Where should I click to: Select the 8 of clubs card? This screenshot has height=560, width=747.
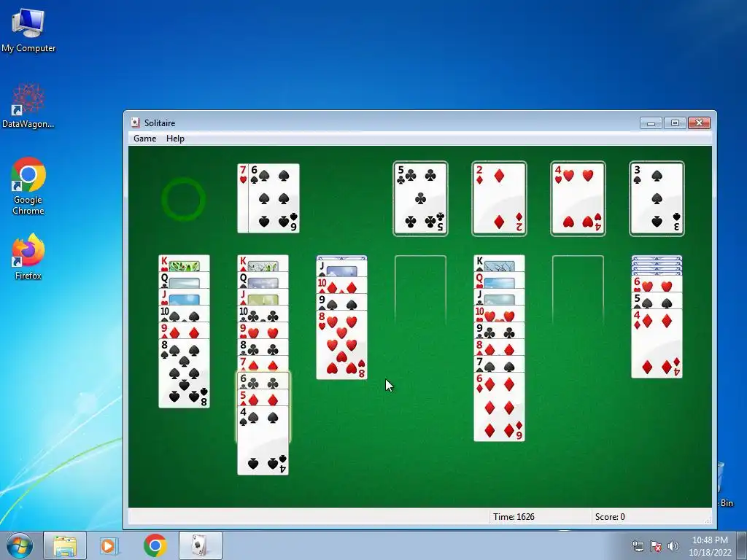(263, 346)
